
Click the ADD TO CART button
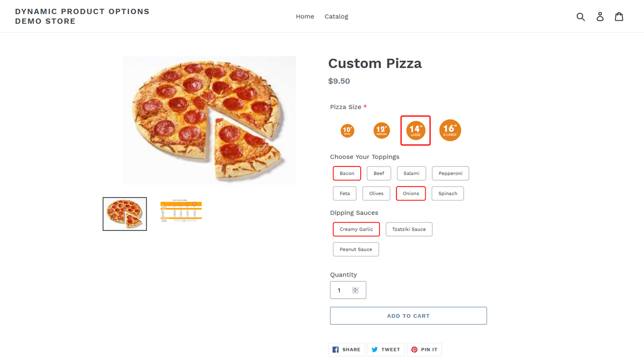408,315
